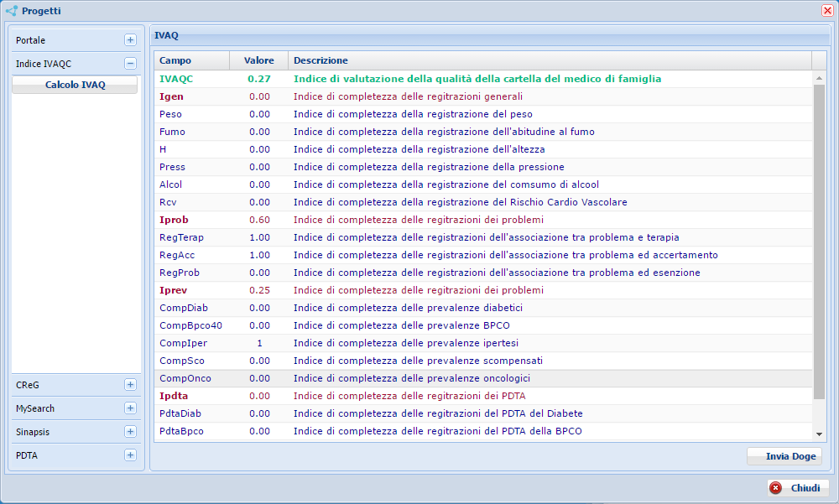Click the description about 'prevalenze ipertesi'
The width and height of the screenshot is (839, 504).
click(x=405, y=343)
